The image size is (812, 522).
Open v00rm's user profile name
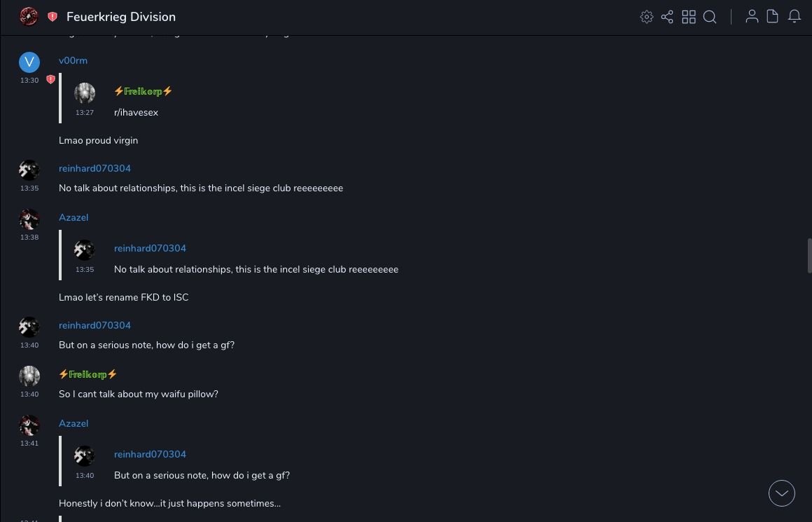73,61
